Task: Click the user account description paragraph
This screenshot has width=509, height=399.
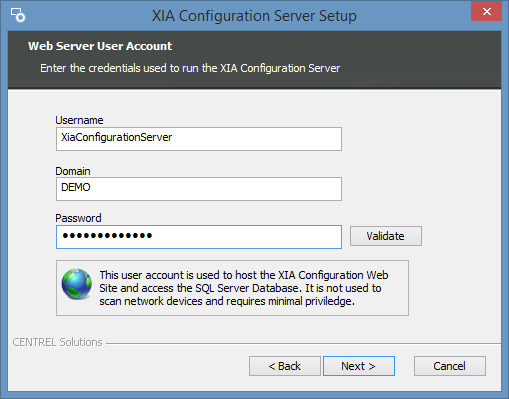Action: [x=244, y=288]
